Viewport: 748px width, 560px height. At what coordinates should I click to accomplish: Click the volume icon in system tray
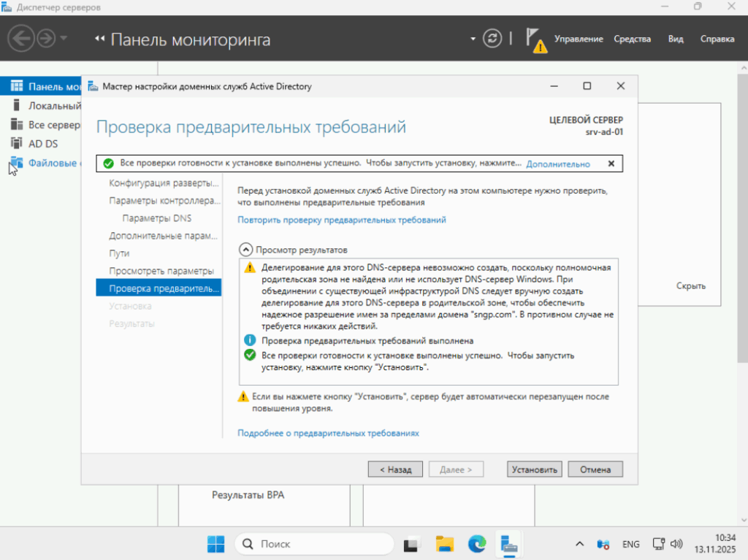pyautogui.click(x=676, y=544)
